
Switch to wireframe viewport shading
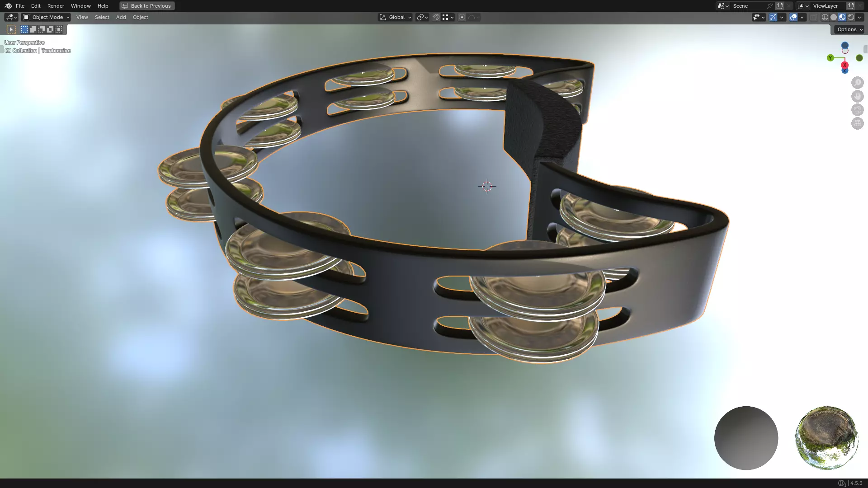tap(825, 17)
